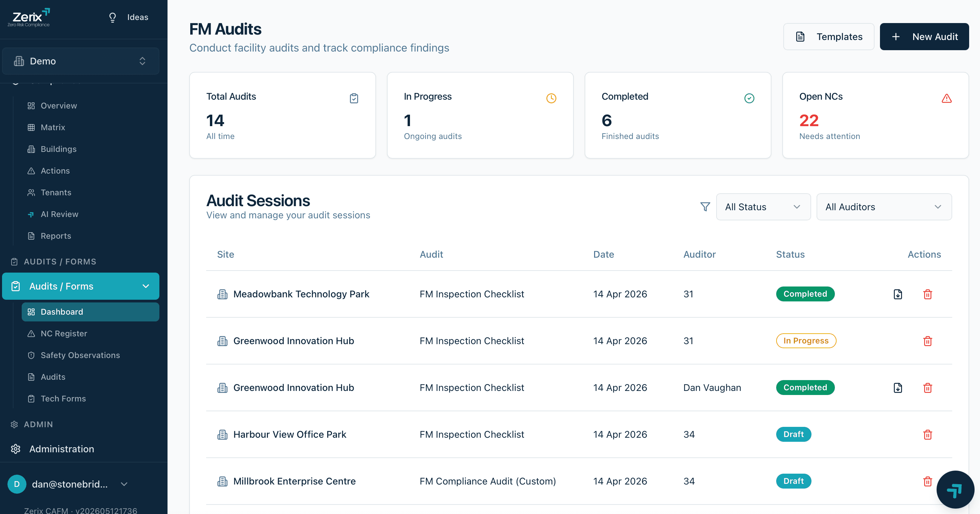Click the Status column header
Viewport: 980px width, 514px height.
click(x=790, y=255)
